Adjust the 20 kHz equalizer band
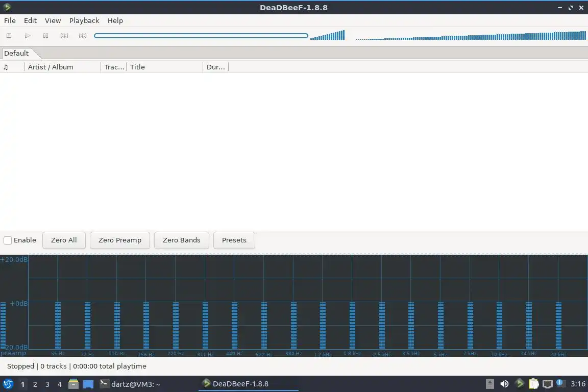Screen dimensions: 588x392 pyautogui.click(x=558, y=326)
